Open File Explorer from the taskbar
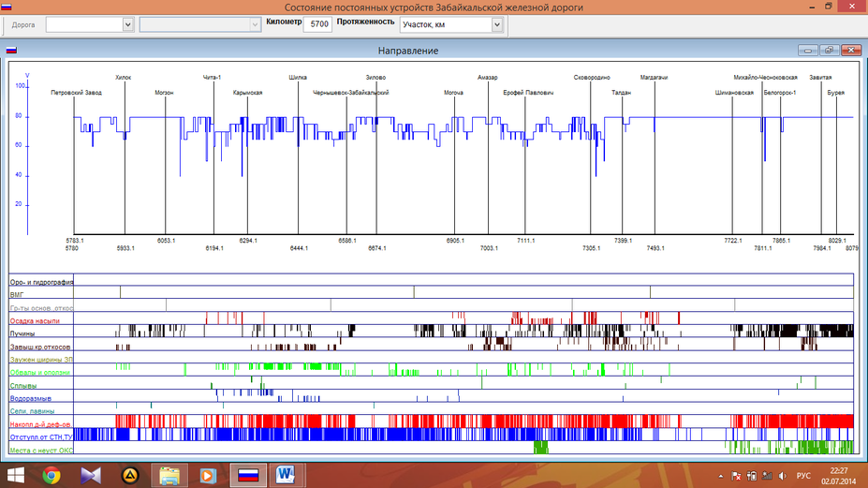Image resolution: width=868 pixels, height=488 pixels. tap(169, 476)
